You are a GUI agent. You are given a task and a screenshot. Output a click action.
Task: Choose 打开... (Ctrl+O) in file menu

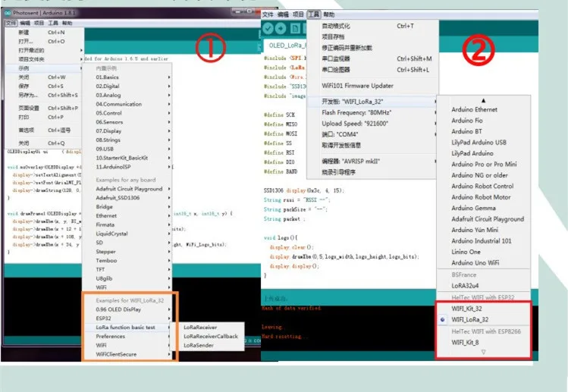click(x=45, y=41)
